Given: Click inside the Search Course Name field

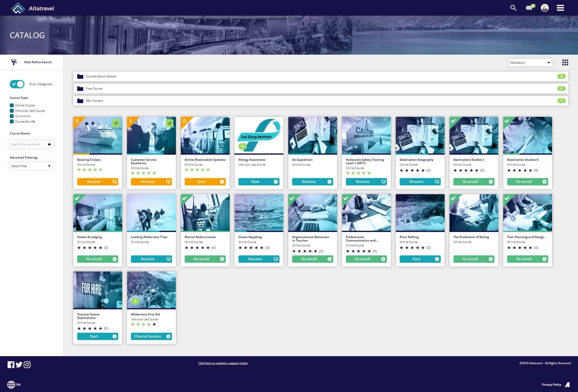Looking at the screenshot, I should 28,144.
